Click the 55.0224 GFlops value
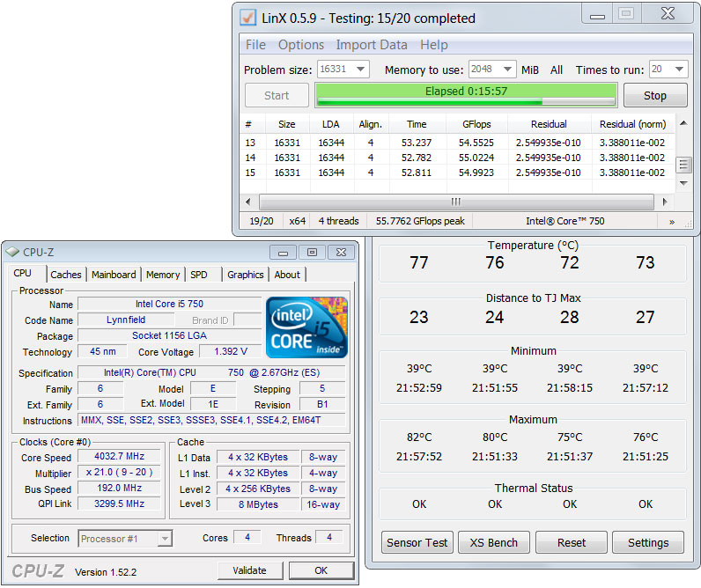The image size is (701, 588). [476, 158]
